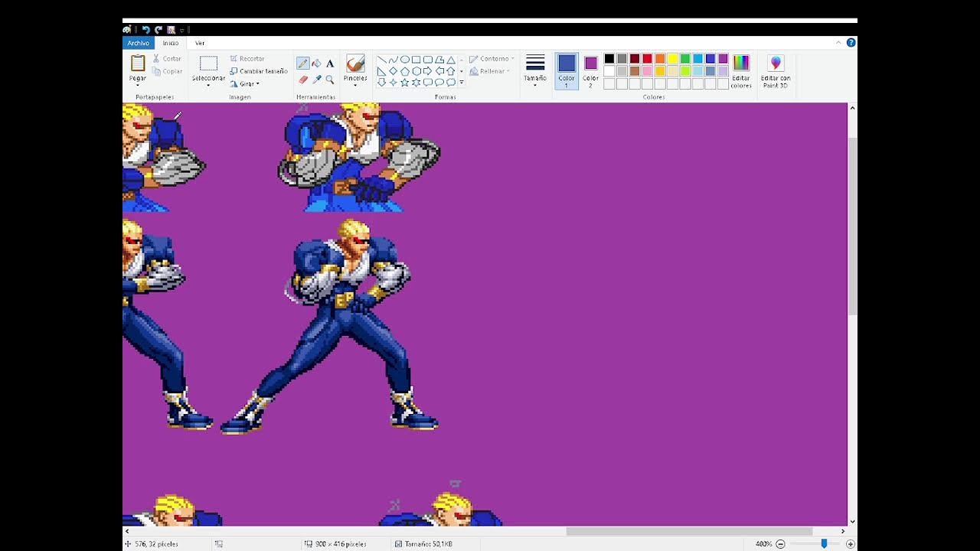Choose the Up arrow shape
The width and height of the screenshot is (980, 551).
click(x=450, y=71)
